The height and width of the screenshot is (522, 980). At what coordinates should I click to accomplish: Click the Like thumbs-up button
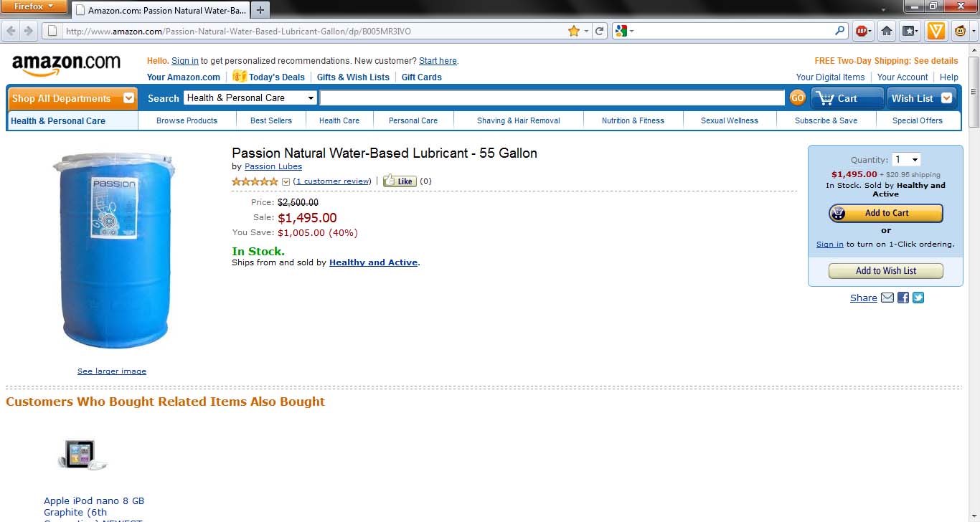400,181
